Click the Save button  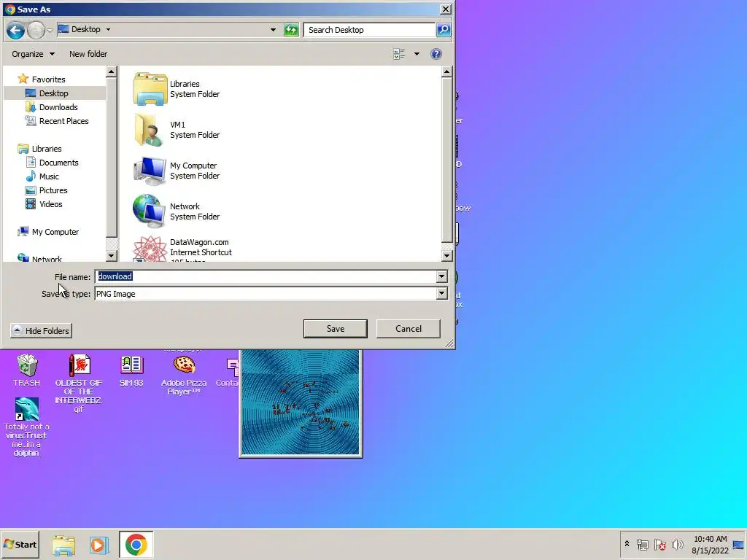point(336,329)
